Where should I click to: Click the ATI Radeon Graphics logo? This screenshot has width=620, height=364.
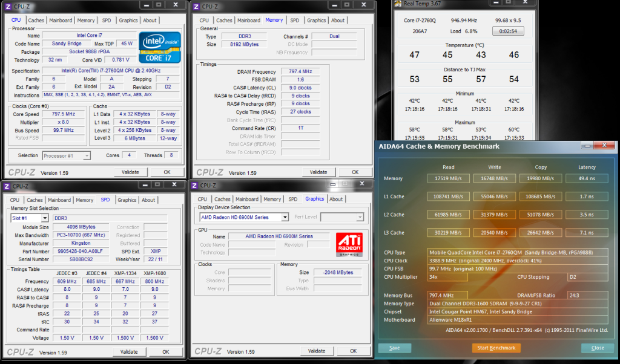349,244
